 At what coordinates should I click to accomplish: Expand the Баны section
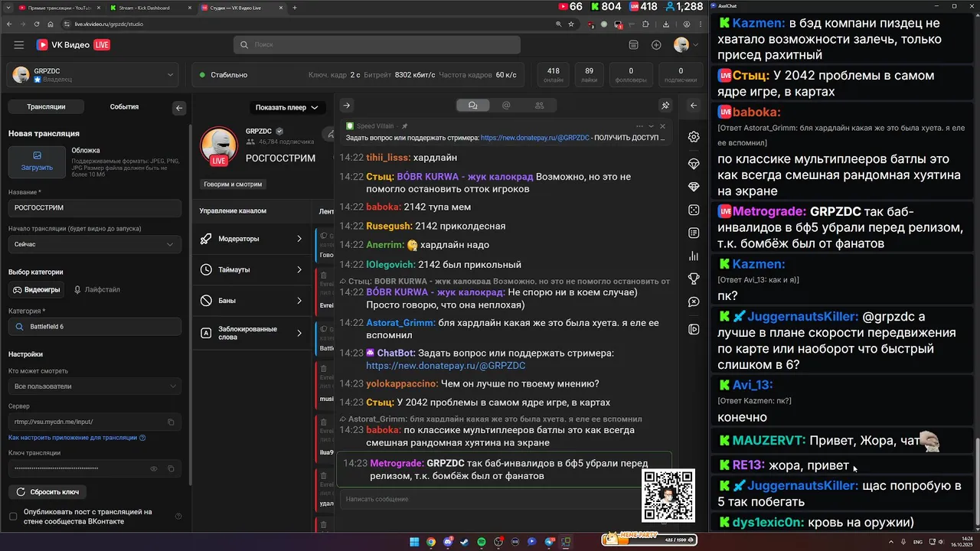252,301
